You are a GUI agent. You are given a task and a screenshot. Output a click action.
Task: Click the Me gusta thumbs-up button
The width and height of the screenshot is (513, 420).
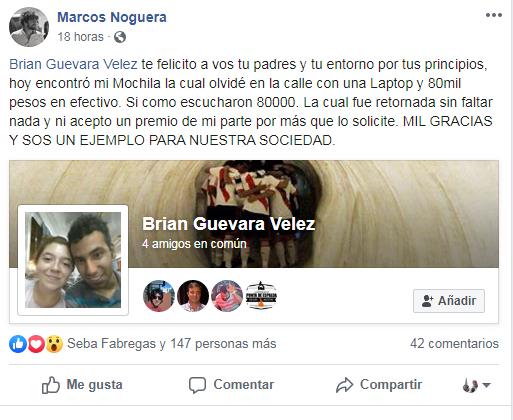coord(82,385)
